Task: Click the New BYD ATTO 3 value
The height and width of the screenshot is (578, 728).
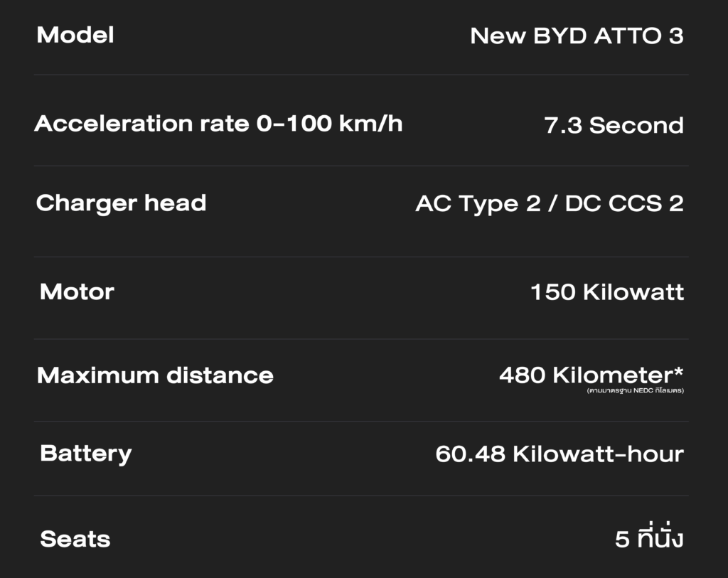Action: click(577, 36)
